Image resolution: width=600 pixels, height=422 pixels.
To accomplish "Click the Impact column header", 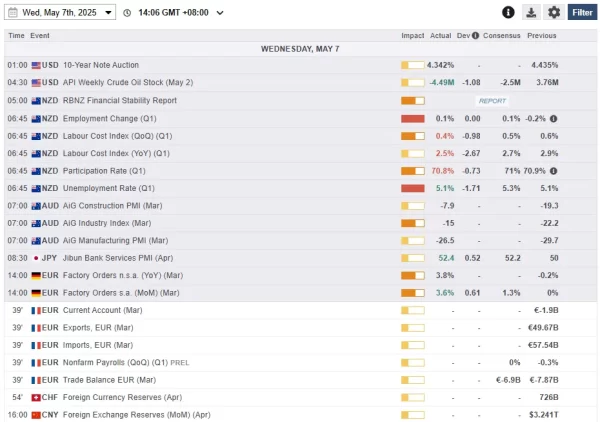I will coord(412,36).
